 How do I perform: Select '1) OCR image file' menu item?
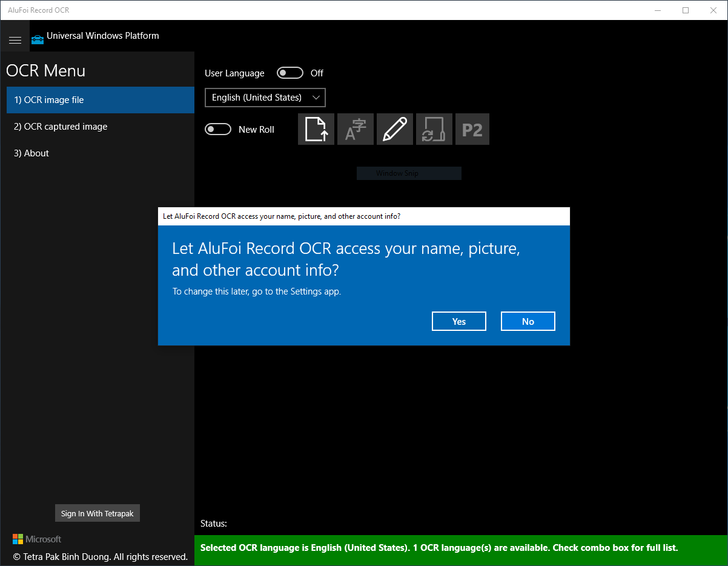101,100
